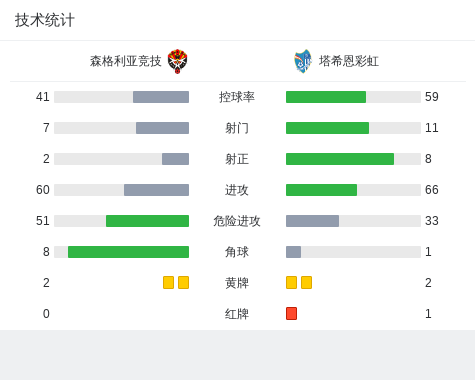Click the green possession bar showing 59
The image size is (475, 380).
coord(326,97)
